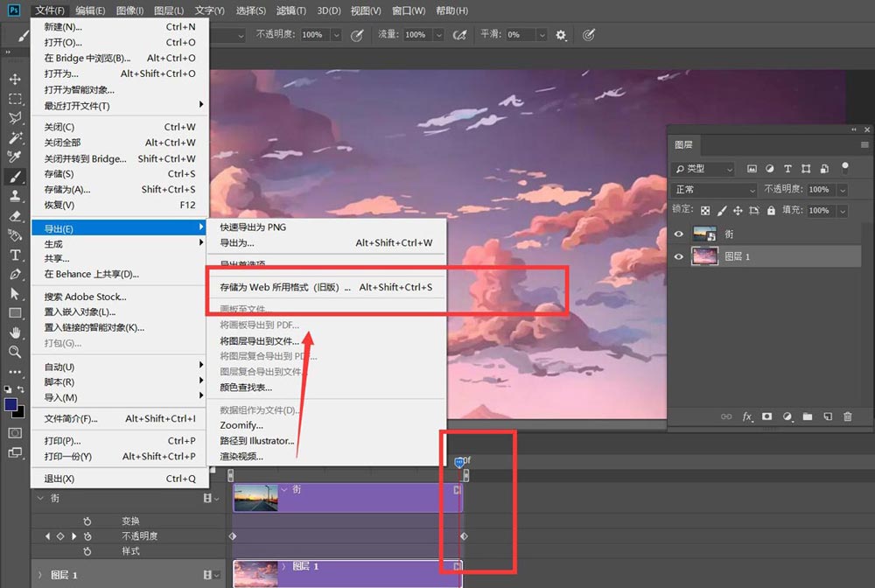Choose 存储为(A)... in File menu
The image size is (875, 588).
click(120, 190)
